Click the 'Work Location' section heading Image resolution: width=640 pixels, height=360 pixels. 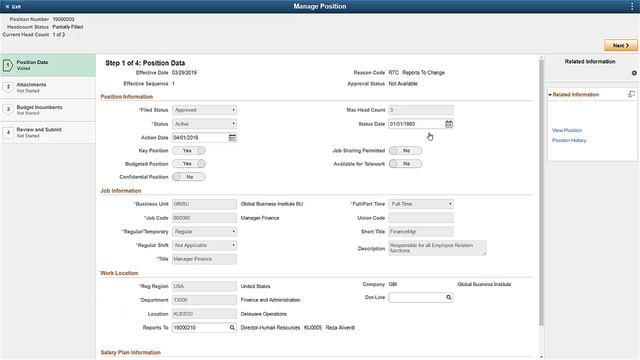point(119,273)
